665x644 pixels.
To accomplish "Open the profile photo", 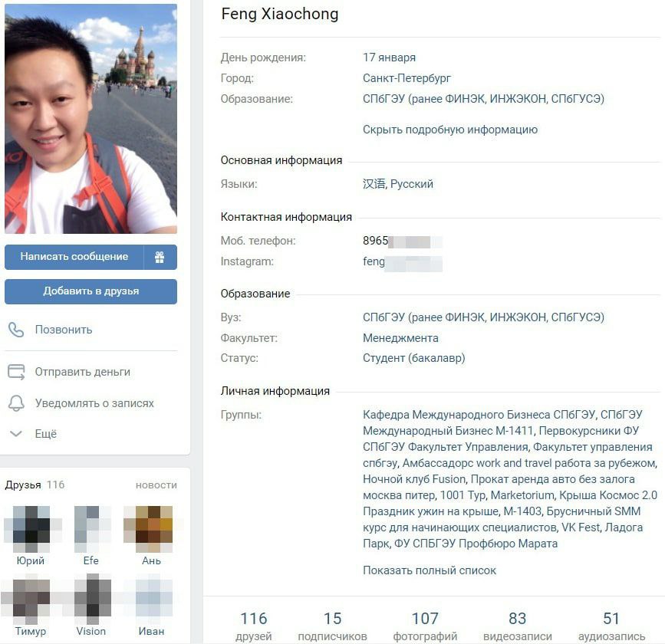I will 91,119.
